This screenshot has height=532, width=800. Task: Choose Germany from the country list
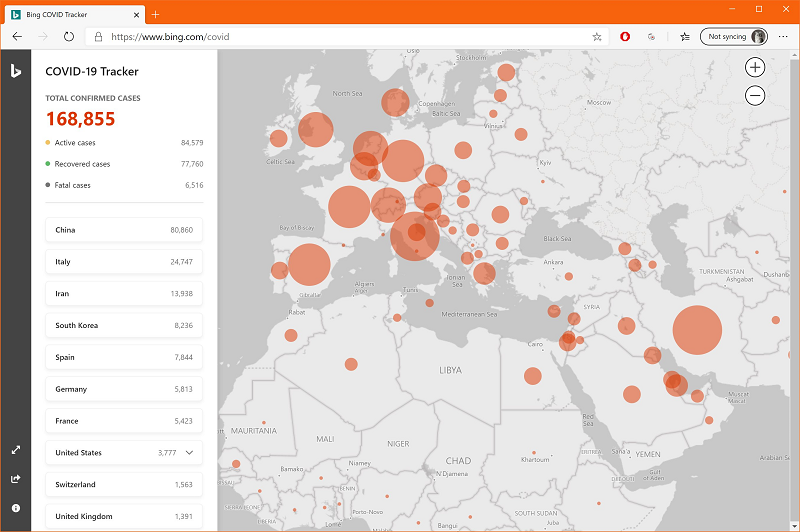pyautogui.click(x=124, y=389)
